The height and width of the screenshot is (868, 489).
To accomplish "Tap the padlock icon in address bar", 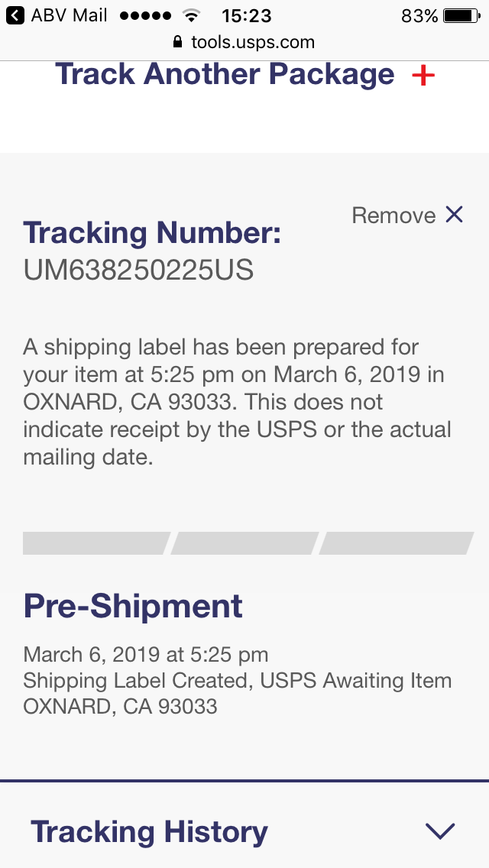I will pyautogui.click(x=178, y=42).
